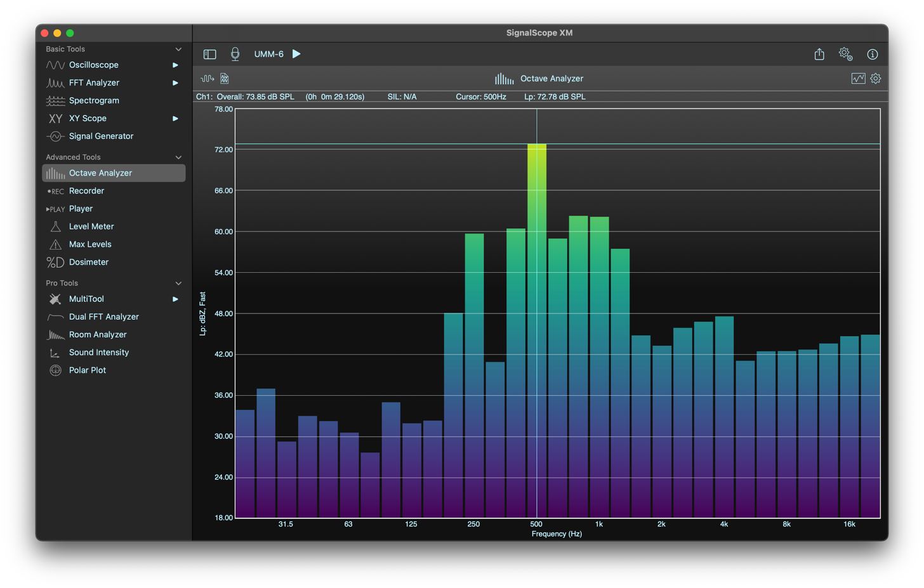Click the share export icon
Screen dimensions: 924x588
click(x=819, y=55)
